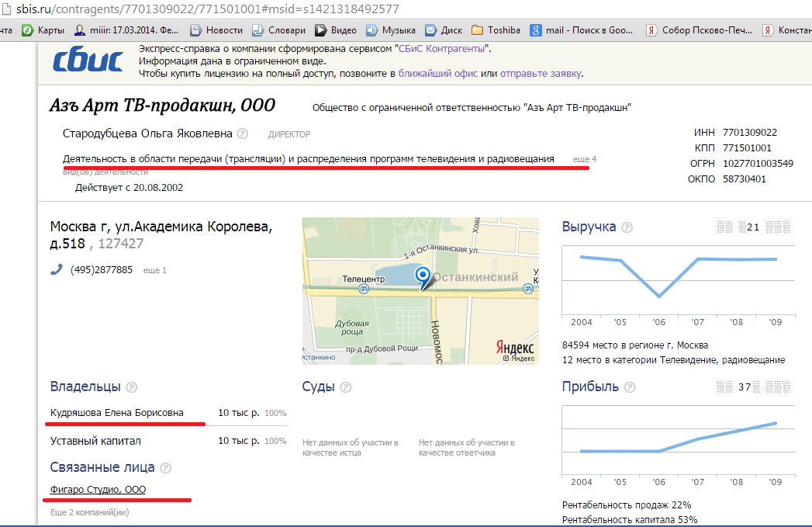Click help icon next to Связанные лица
Image resolution: width=812 pixels, height=527 pixels.
point(165,468)
